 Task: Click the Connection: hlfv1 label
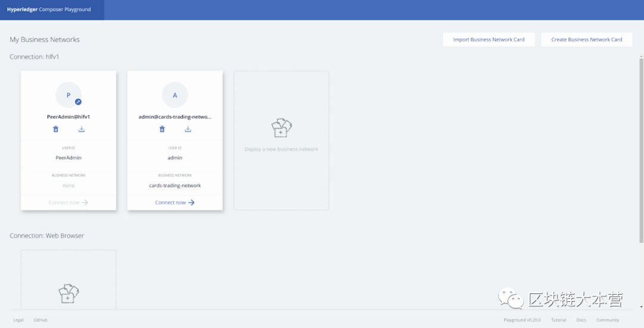coord(35,57)
